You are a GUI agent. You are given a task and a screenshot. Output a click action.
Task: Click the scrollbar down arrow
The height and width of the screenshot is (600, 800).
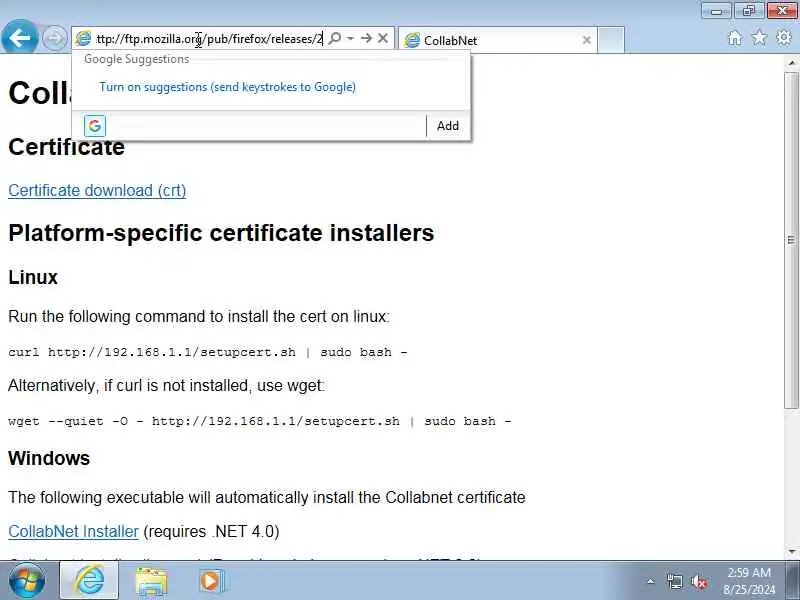[792, 552]
